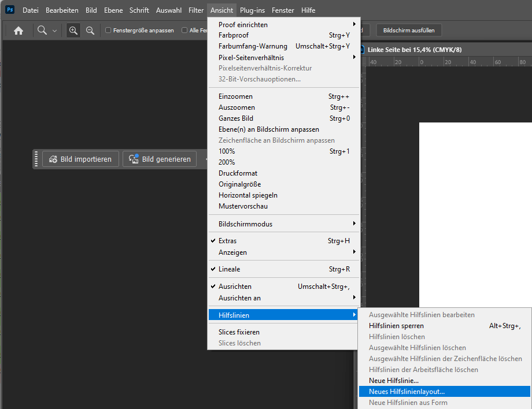Toggle the Extras menu option checkmark
The image size is (532, 409).
click(227, 241)
